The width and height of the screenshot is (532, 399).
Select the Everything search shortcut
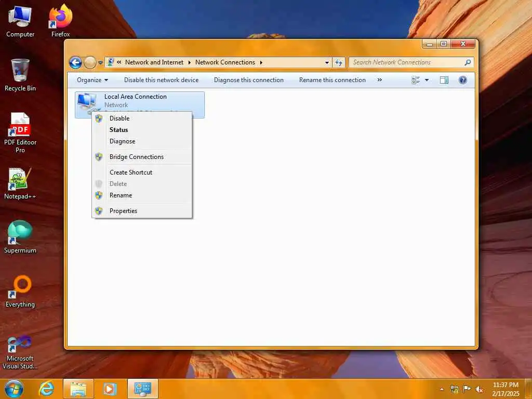click(20, 291)
